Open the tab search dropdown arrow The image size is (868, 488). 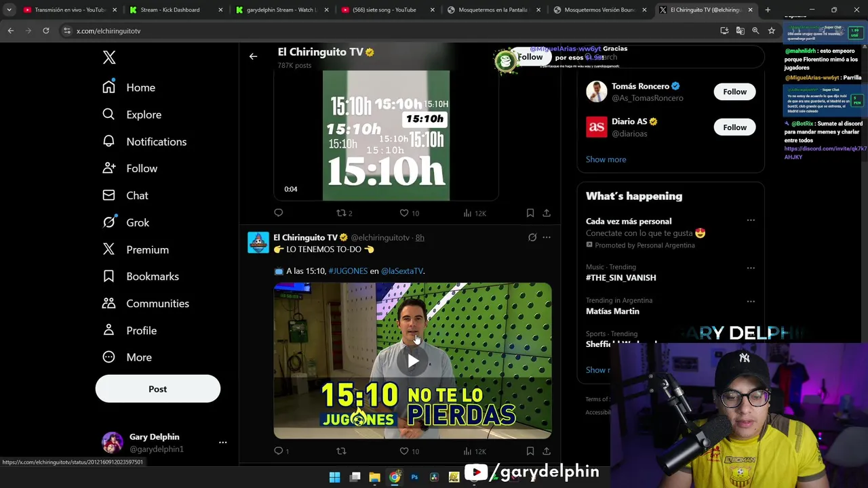9,9
